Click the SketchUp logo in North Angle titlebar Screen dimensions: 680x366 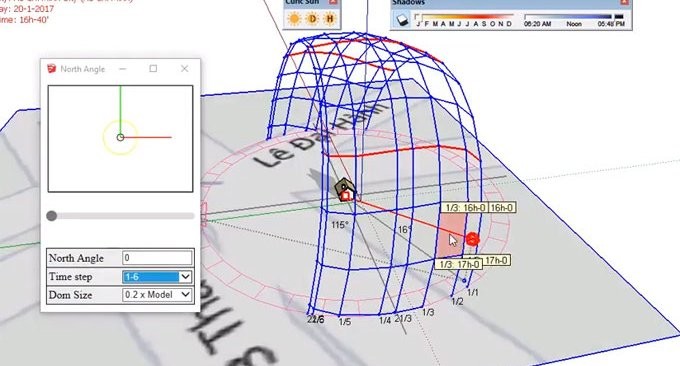coord(52,69)
